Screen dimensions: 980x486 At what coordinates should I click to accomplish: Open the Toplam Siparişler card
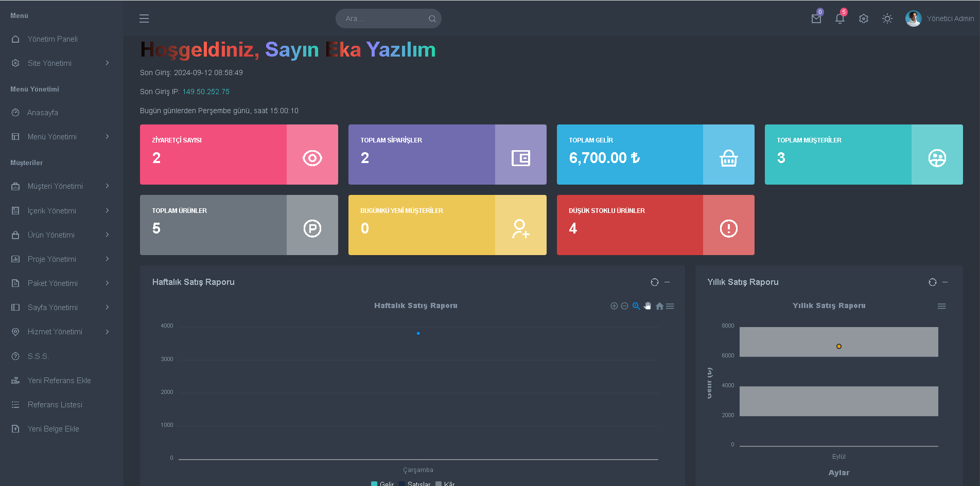[447, 154]
